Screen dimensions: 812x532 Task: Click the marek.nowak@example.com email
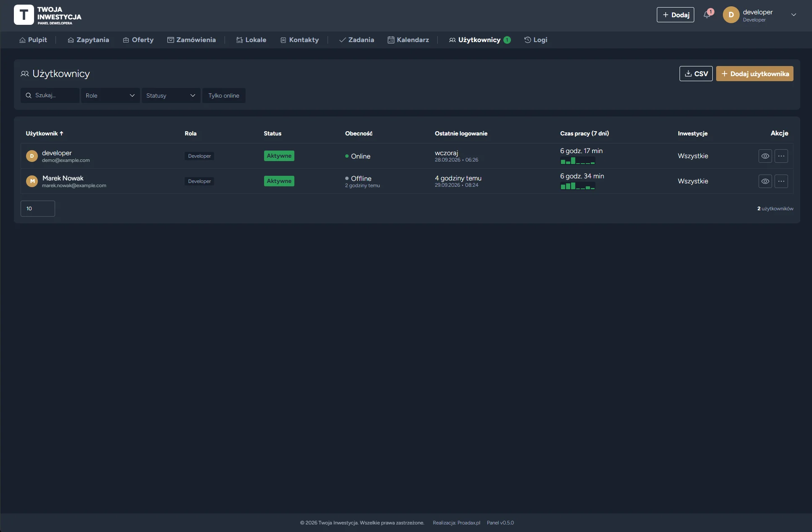pyautogui.click(x=74, y=185)
